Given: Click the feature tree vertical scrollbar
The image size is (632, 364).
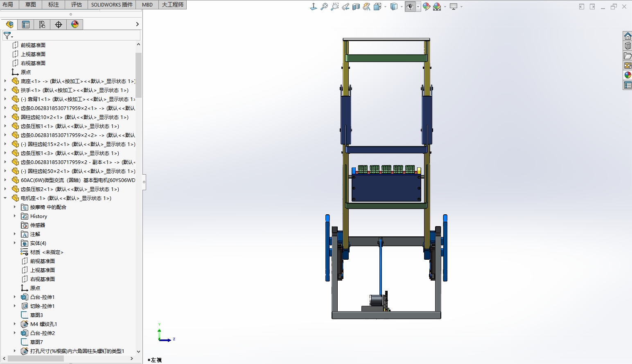Looking at the screenshot, I should click(138, 75).
